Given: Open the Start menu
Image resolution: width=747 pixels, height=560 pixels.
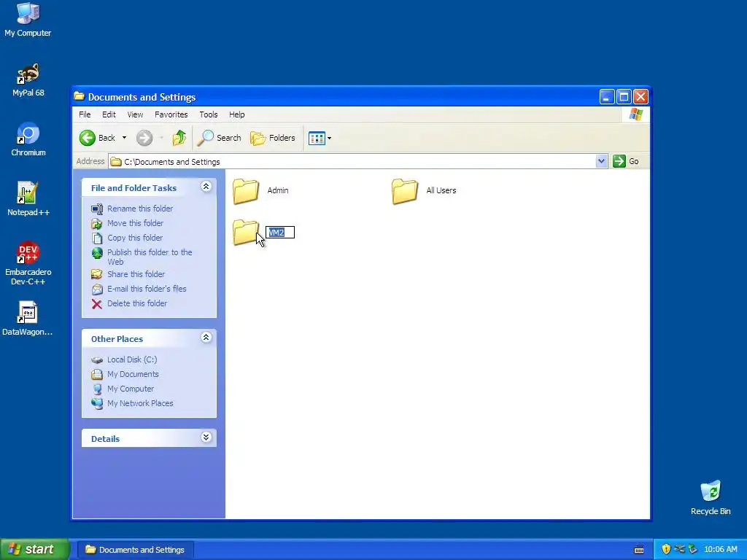Looking at the screenshot, I should 35,550.
